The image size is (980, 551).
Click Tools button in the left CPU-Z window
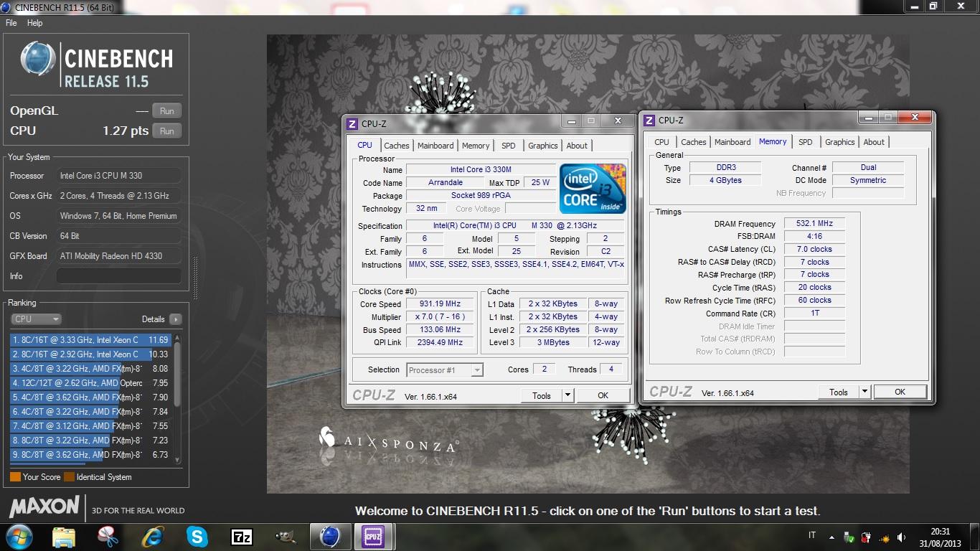[542, 395]
